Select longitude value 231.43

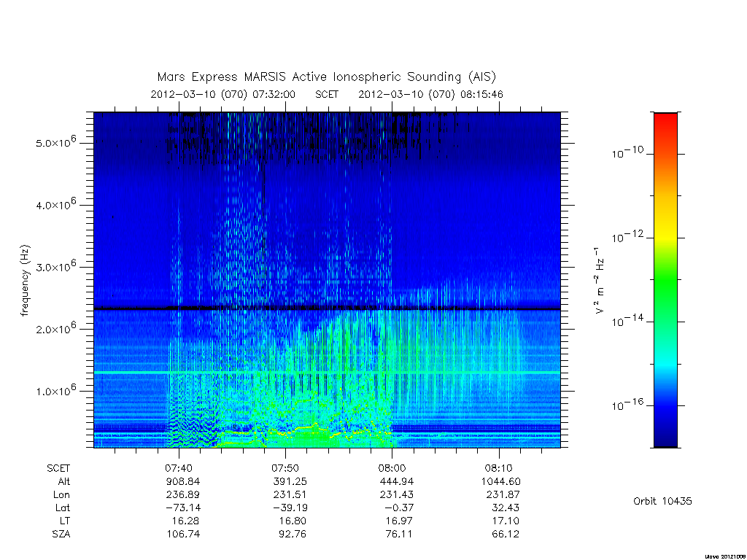point(396,495)
